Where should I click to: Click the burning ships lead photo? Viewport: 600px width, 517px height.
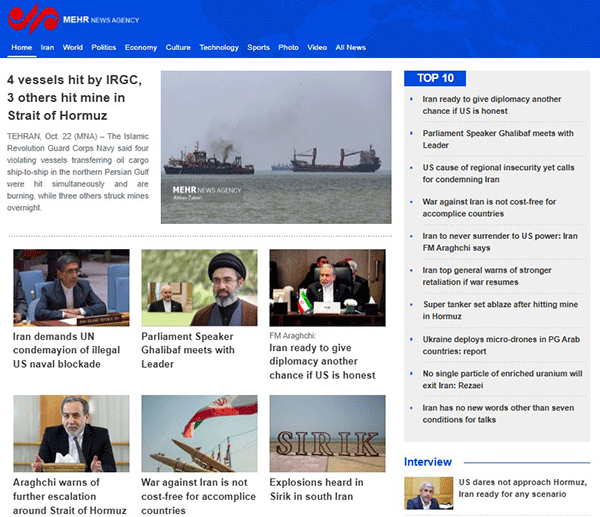tap(276, 147)
